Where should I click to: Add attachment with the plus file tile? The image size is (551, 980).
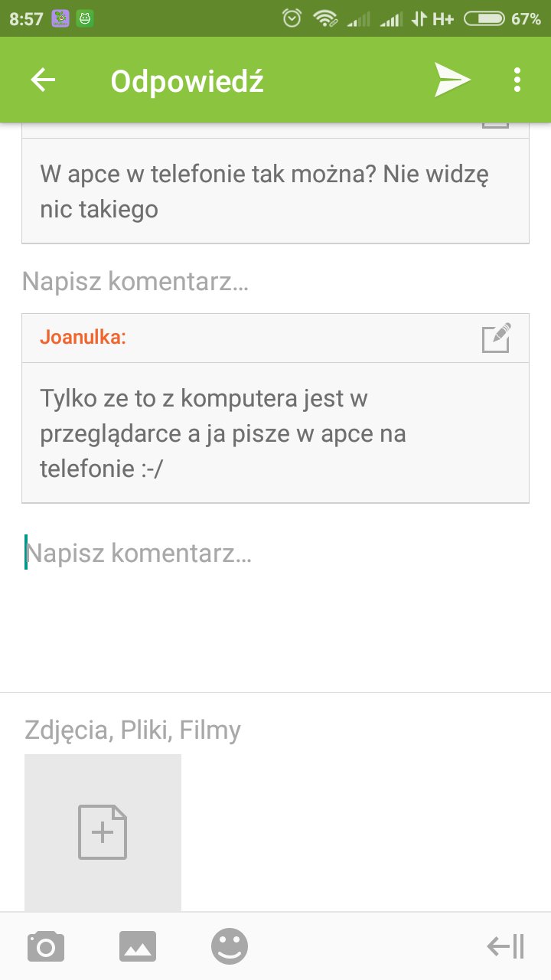tap(103, 832)
